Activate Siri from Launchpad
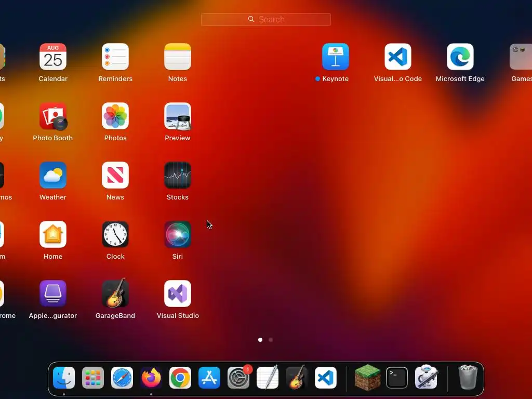 pos(178,234)
